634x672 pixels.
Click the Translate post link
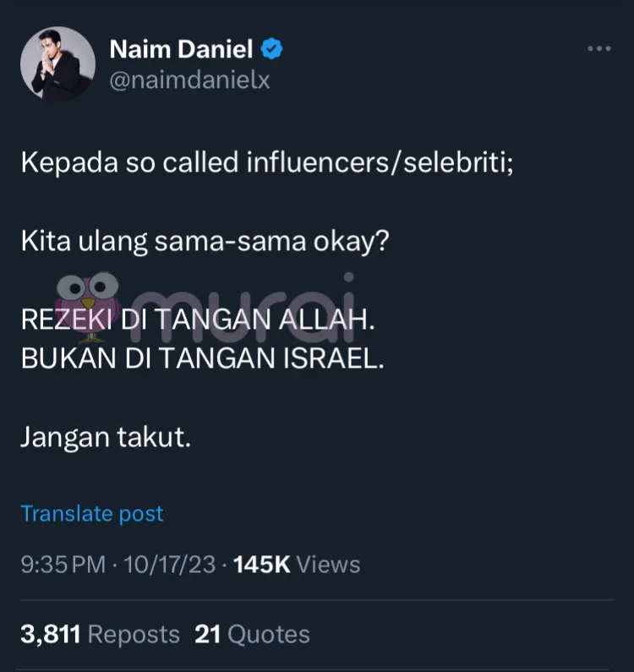(92, 513)
